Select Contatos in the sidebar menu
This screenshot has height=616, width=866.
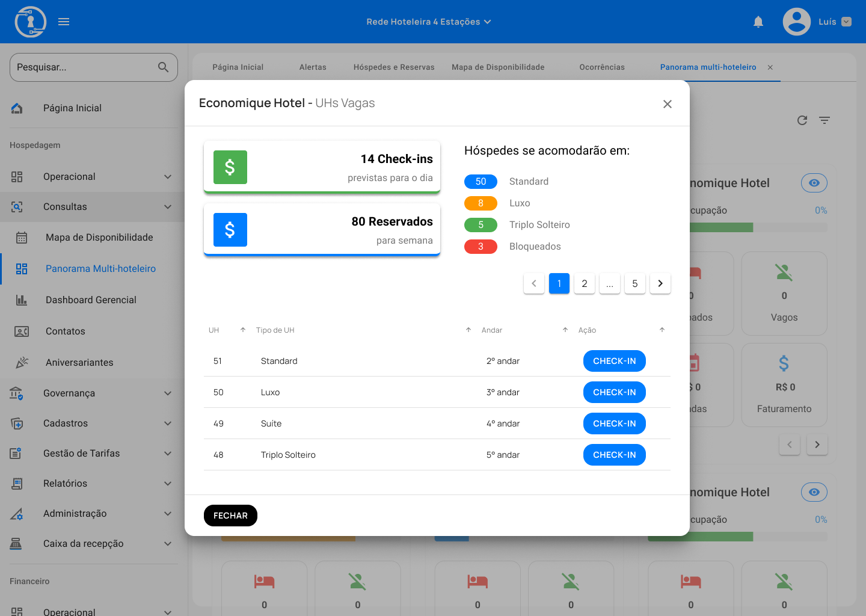66,331
